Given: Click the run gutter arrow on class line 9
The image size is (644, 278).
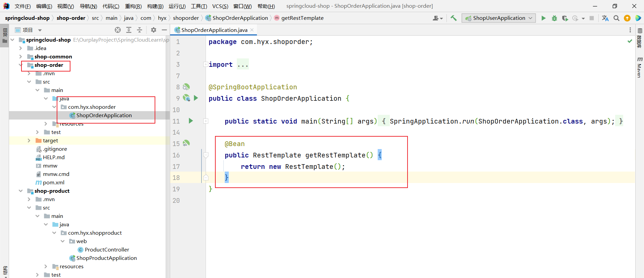Looking at the screenshot, I should [196, 98].
